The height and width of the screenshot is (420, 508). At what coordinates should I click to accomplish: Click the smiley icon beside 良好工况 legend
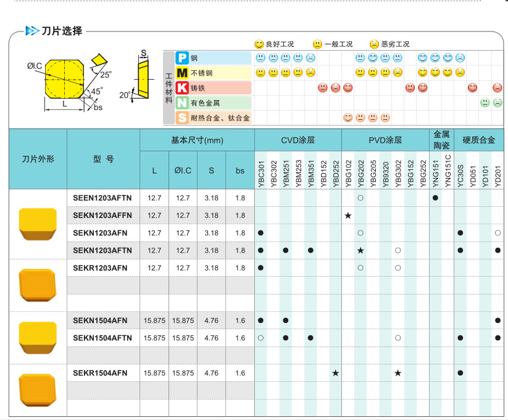pos(259,44)
